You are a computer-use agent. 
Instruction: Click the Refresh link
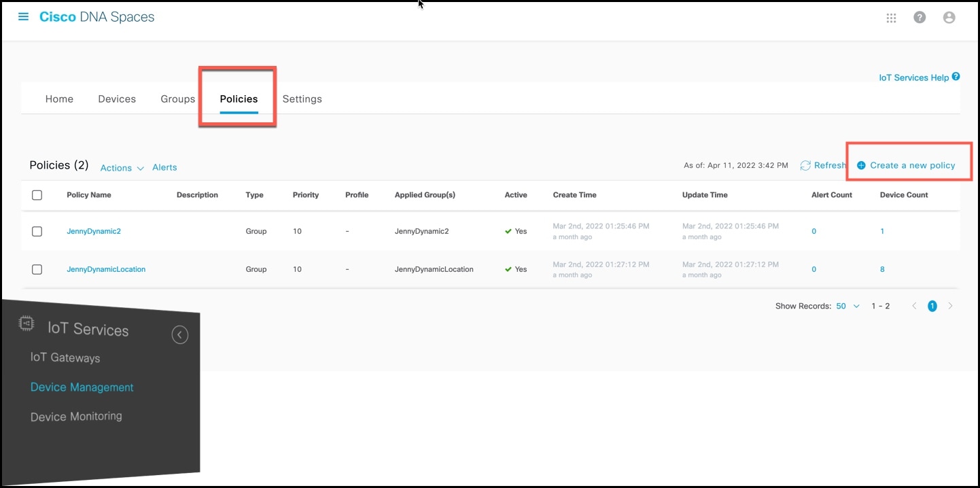[x=830, y=165]
